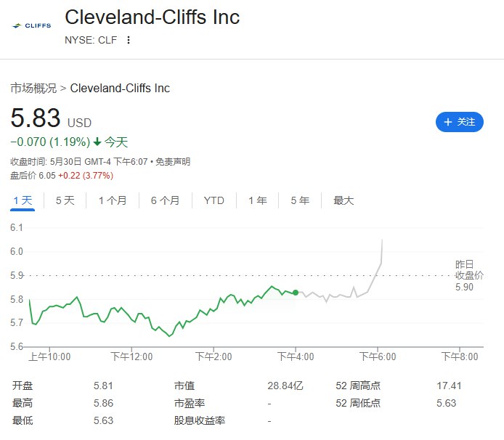504x440 pixels.
Task: Open the three-dot more options menu
Action: (129, 40)
